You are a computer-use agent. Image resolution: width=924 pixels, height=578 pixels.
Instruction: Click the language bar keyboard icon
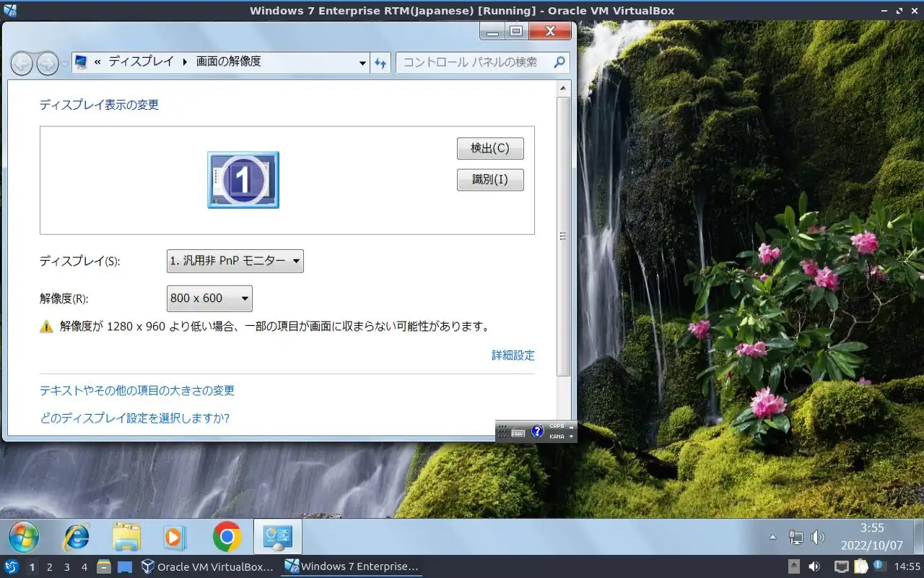(x=518, y=432)
